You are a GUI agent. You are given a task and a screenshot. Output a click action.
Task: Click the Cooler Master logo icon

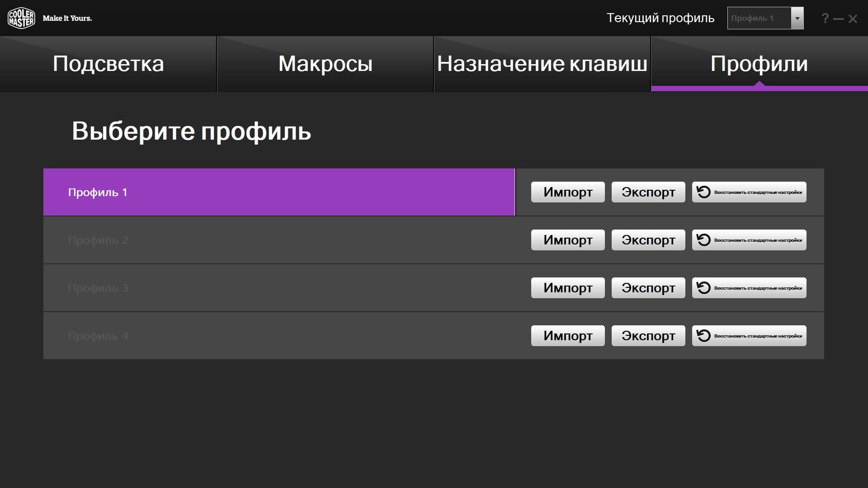click(21, 18)
